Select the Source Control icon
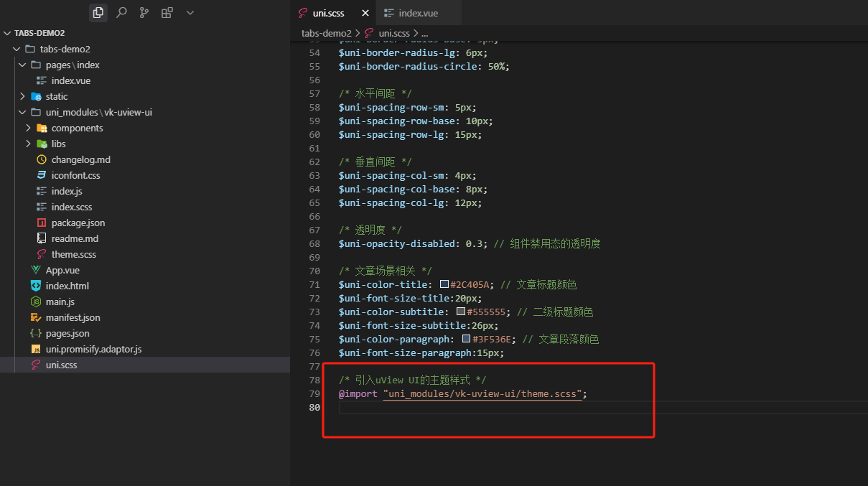This screenshot has height=486, width=868. tap(143, 12)
